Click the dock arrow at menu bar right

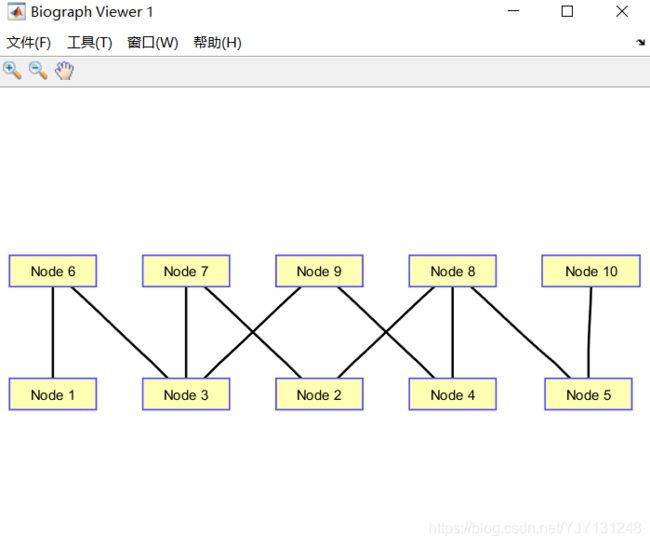pyautogui.click(x=640, y=42)
